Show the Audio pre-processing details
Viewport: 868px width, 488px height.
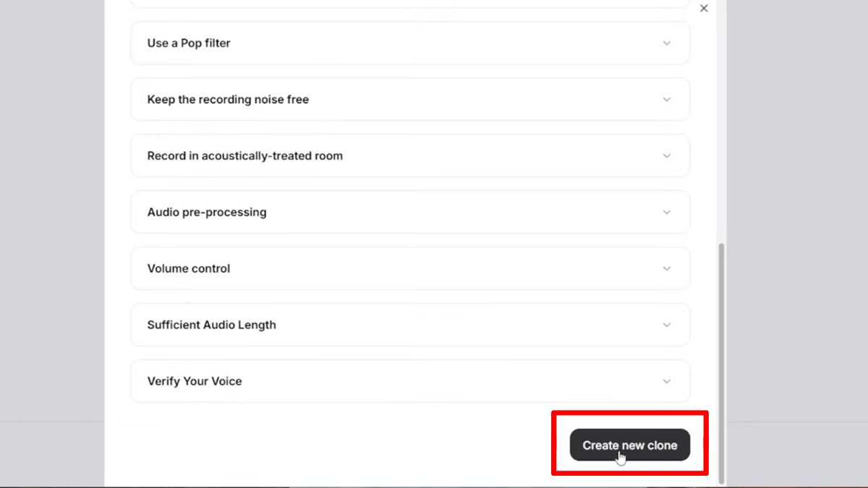tap(207, 213)
